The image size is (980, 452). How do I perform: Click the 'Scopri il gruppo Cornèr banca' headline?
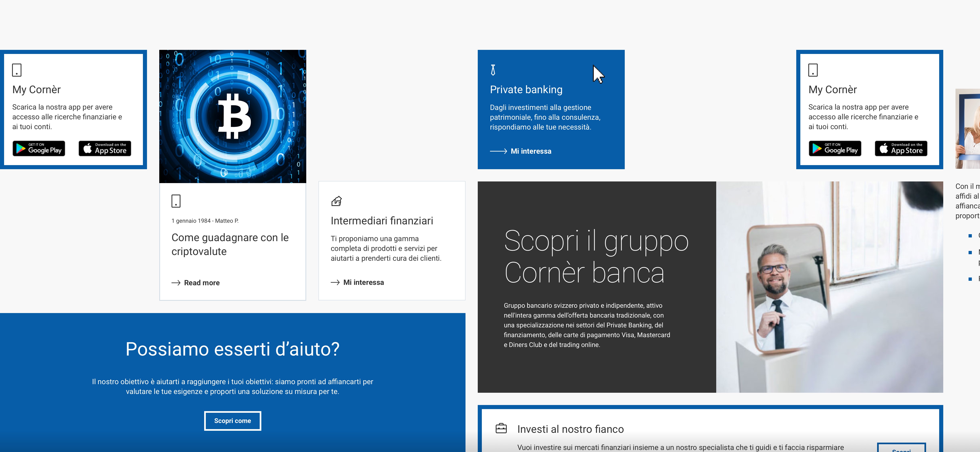click(596, 256)
